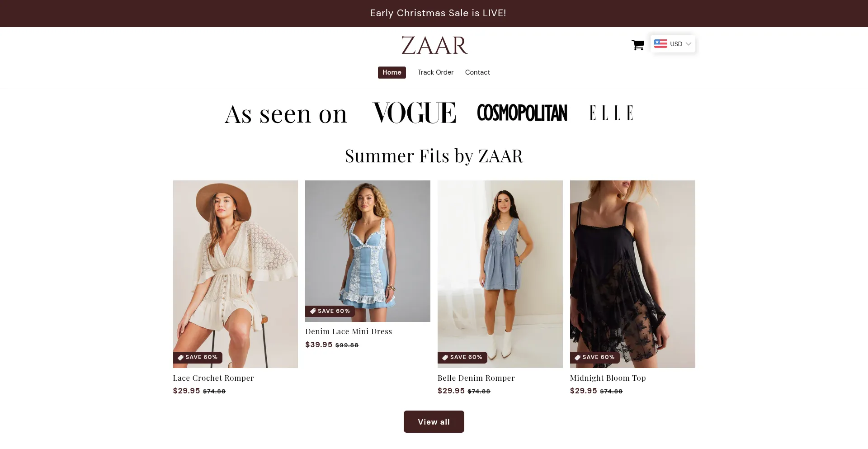Click the ZAAR logo

[x=434, y=45]
